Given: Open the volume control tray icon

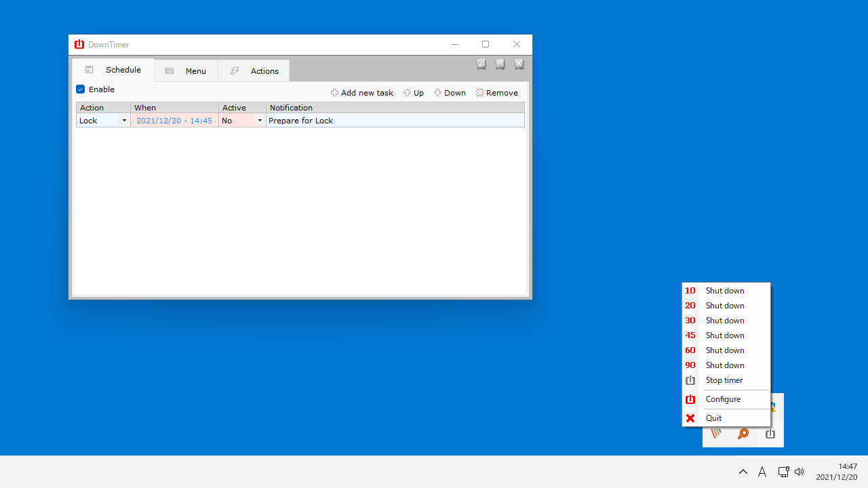Looking at the screenshot, I should point(800,472).
